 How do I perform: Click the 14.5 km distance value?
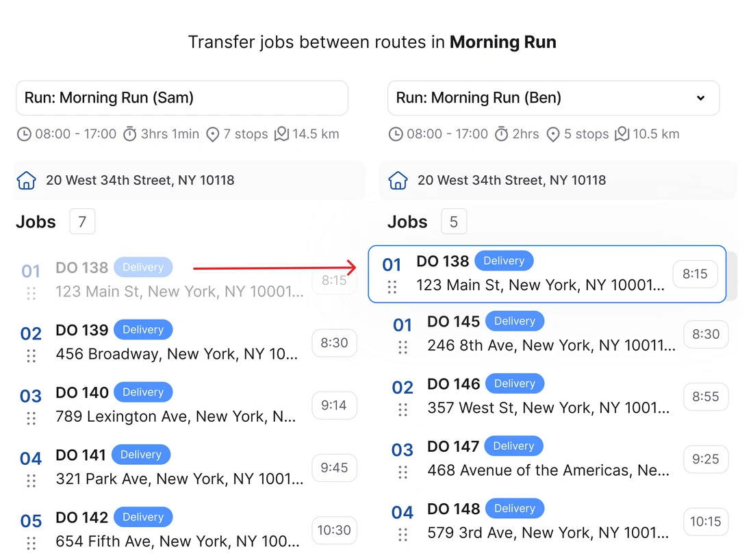coord(316,134)
